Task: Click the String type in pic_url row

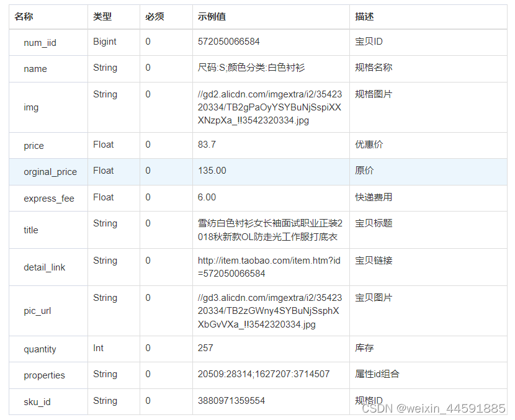Action: click(x=105, y=298)
